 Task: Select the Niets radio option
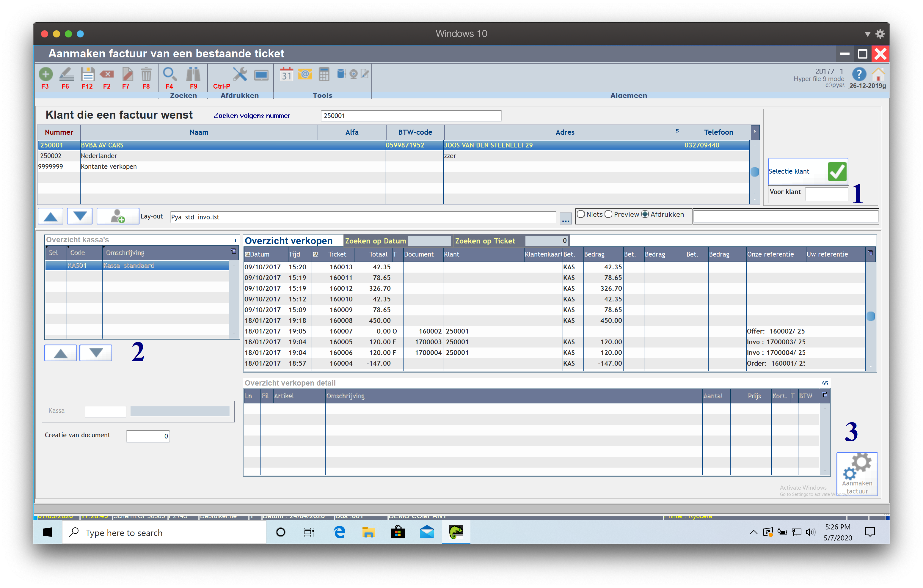pos(581,214)
